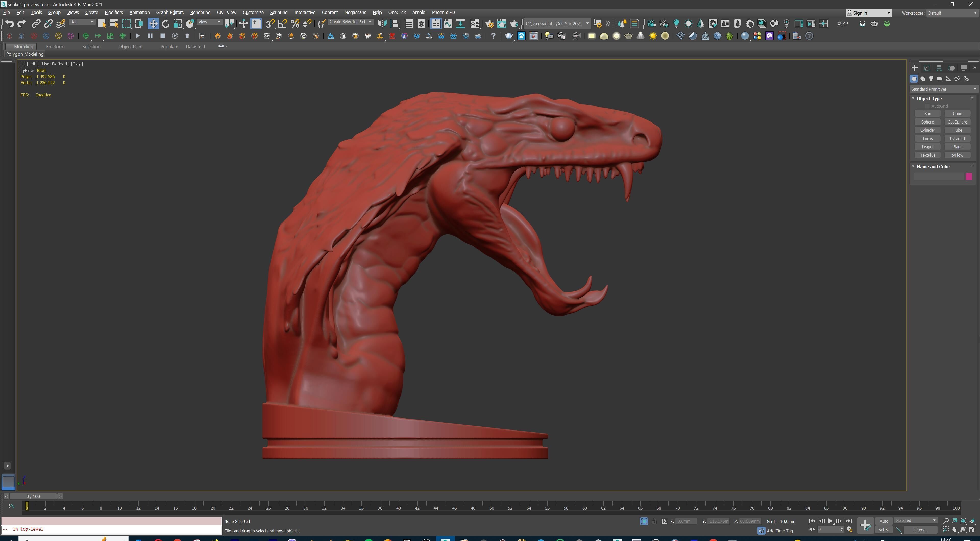This screenshot has width=980, height=541.
Task: Switch to Cameras category icon
Action: [x=940, y=79]
